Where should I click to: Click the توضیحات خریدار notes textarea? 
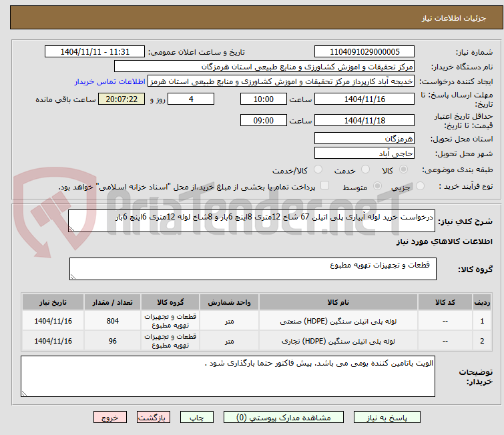tap(228, 376)
